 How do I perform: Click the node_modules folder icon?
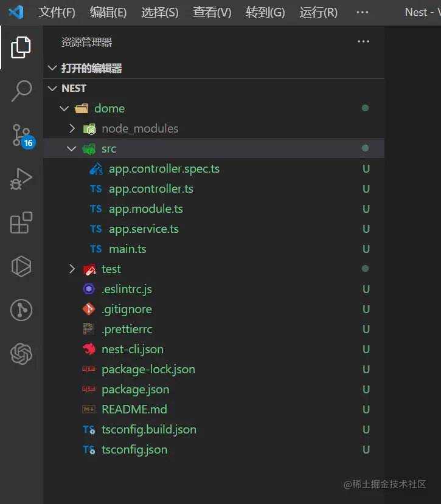(x=89, y=129)
